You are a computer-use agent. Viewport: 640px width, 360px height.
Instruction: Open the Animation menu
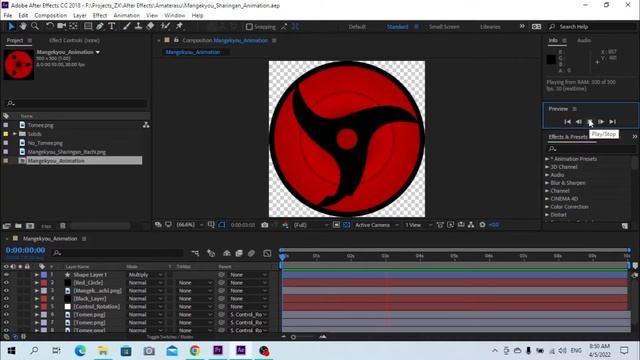(x=127, y=16)
